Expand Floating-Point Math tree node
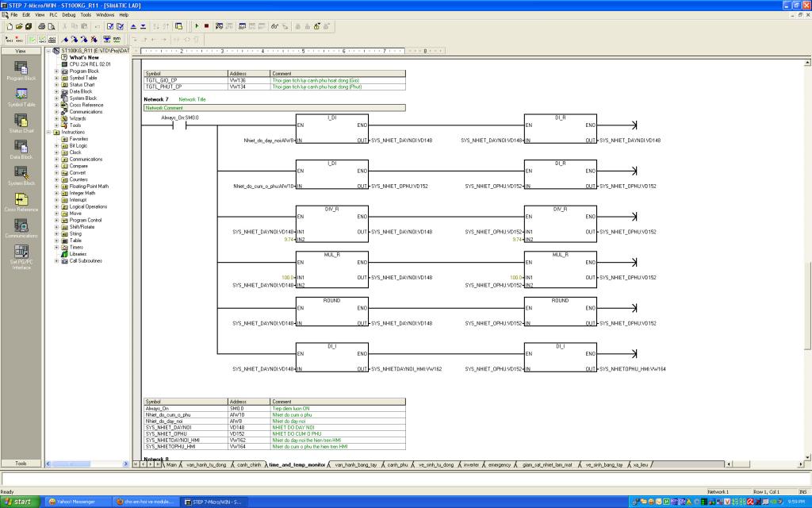The width and height of the screenshot is (812, 508). [x=56, y=187]
